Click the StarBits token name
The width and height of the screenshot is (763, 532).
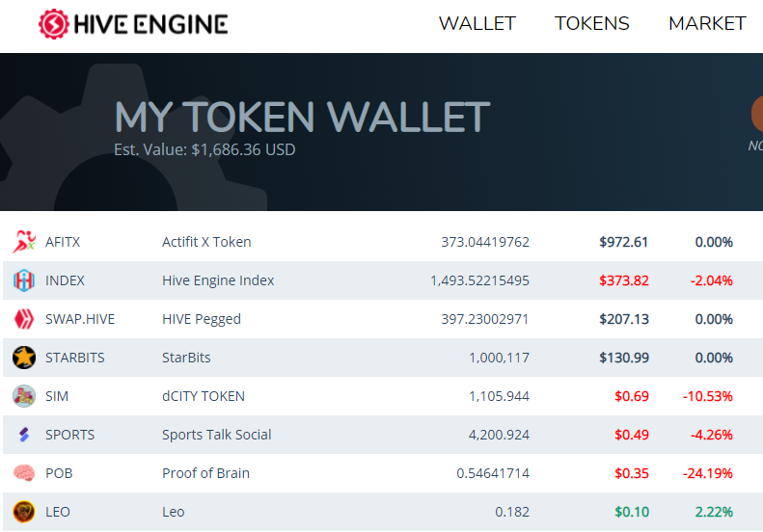coord(186,358)
